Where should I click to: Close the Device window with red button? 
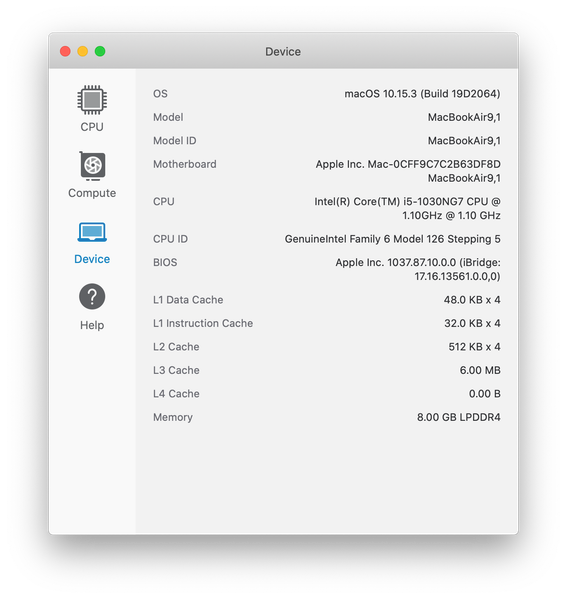pyautogui.click(x=65, y=51)
